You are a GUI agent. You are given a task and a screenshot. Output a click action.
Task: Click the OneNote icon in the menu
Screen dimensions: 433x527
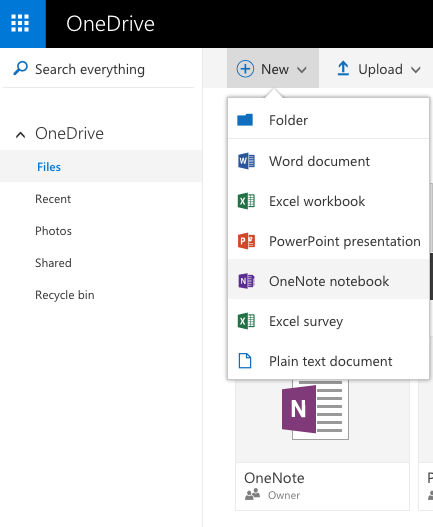246,281
